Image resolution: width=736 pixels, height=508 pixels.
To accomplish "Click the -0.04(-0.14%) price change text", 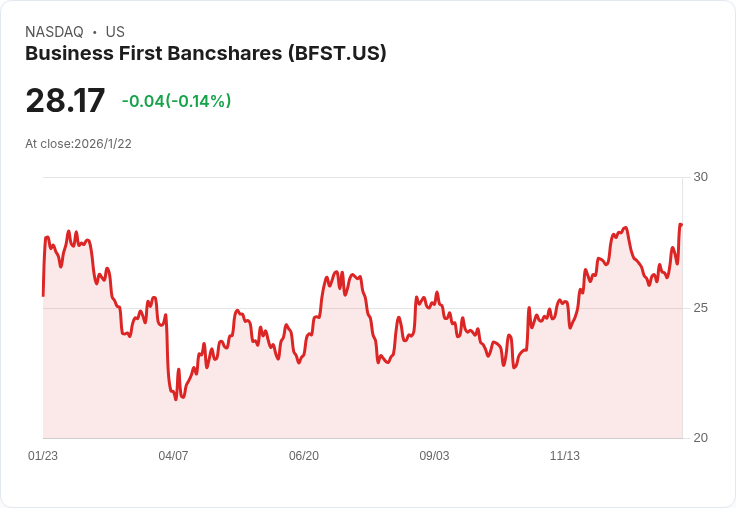I will point(176,101).
